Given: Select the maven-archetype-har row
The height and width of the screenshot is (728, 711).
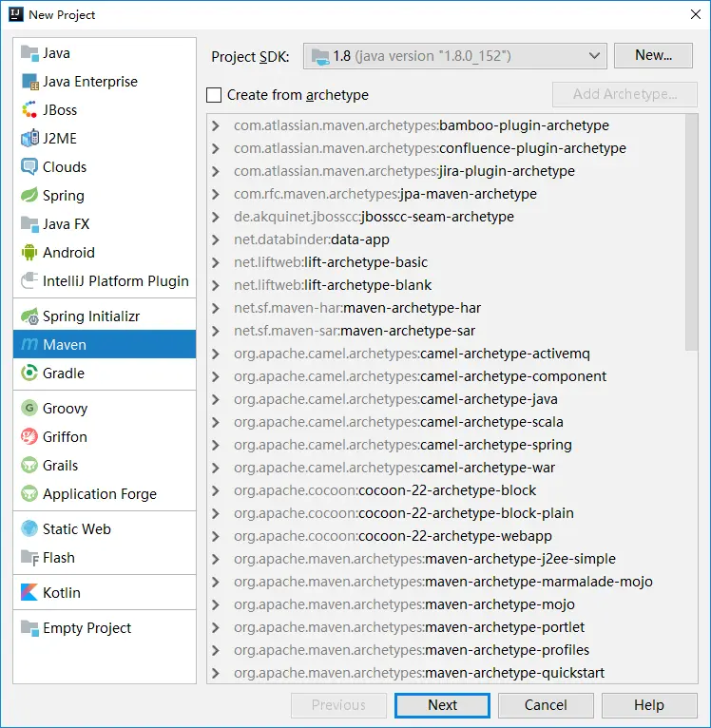Looking at the screenshot, I should [x=446, y=308].
